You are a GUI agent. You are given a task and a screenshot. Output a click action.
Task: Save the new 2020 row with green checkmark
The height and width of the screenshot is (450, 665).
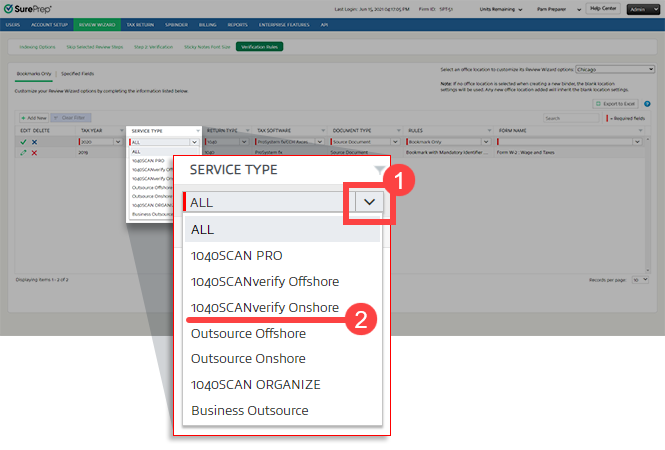tap(23, 142)
